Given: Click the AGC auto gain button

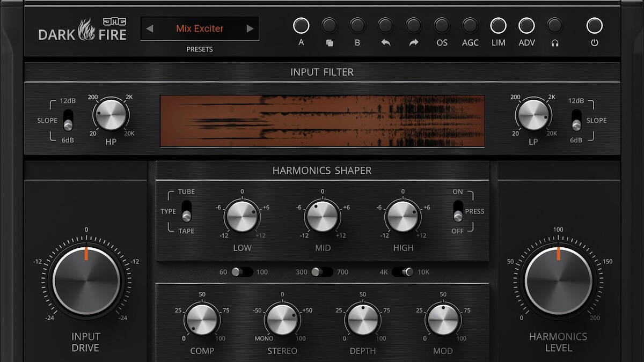Looking at the screenshot, I should (x=470, y=26).
